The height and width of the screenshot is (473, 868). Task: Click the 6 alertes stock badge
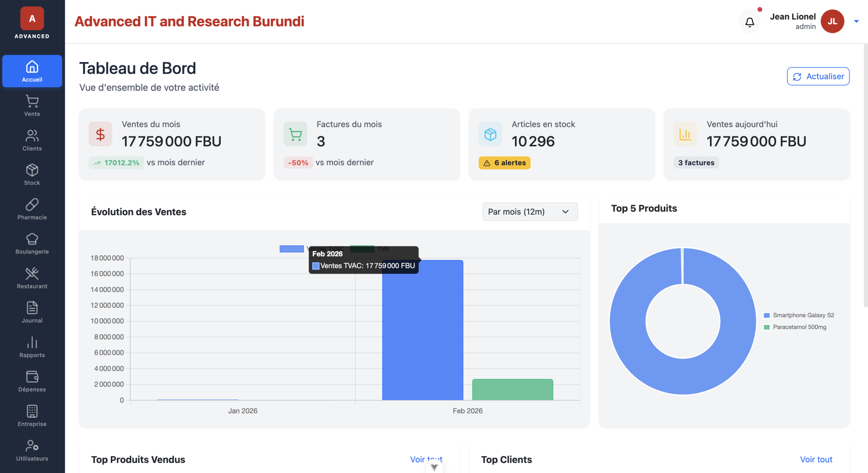tap(504, 163)
